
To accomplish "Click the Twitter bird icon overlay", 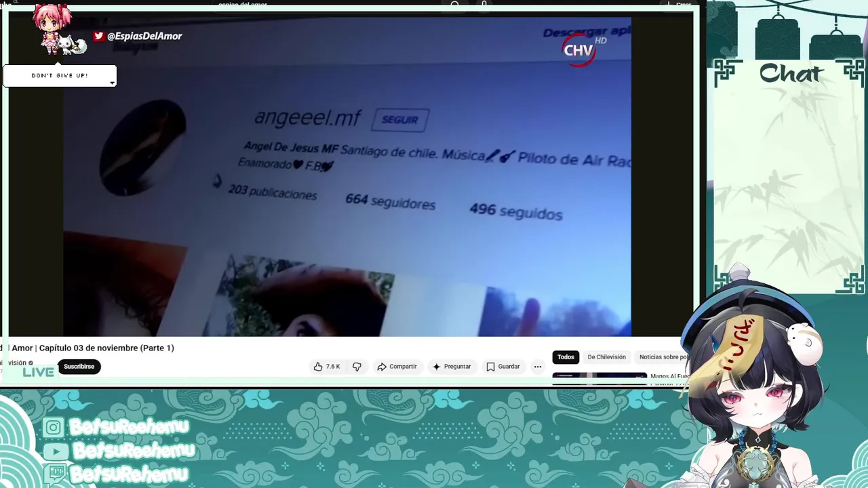I will [x=98, y=36].
